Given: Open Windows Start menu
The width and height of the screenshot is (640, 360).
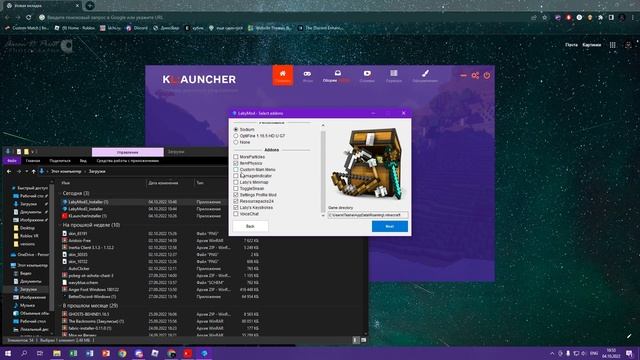Looking at the screenshot, I should [x=8, y=353].
